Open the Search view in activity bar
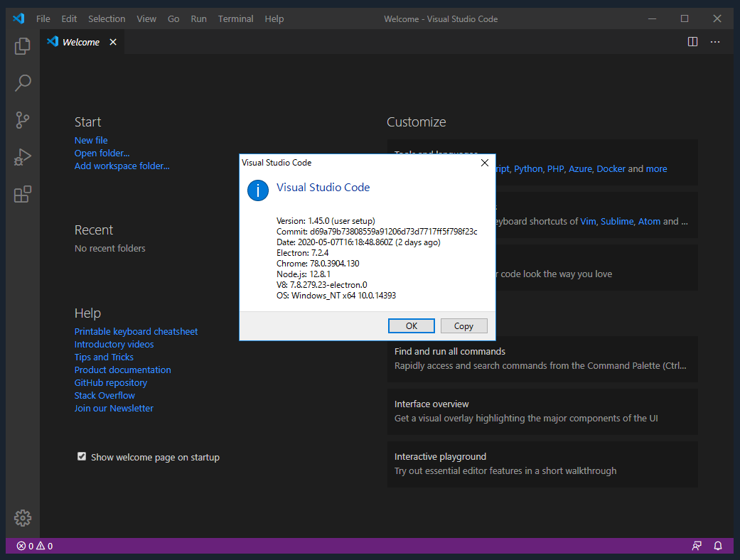Screen dimensions: 740x560 pyautogui.click(x=22, y=83)
